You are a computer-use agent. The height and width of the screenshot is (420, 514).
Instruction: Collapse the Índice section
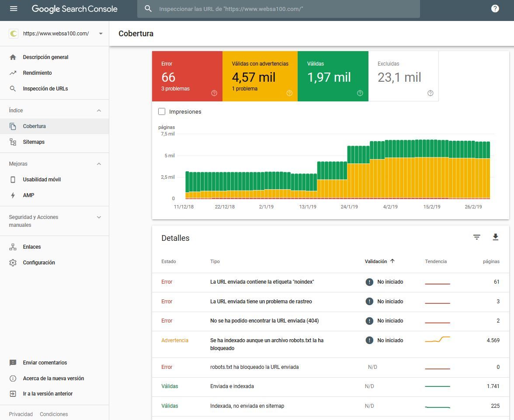(99, 111)
